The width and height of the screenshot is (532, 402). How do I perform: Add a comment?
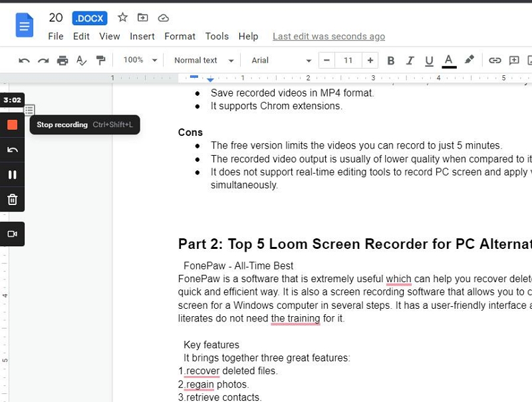click(514, 61)
